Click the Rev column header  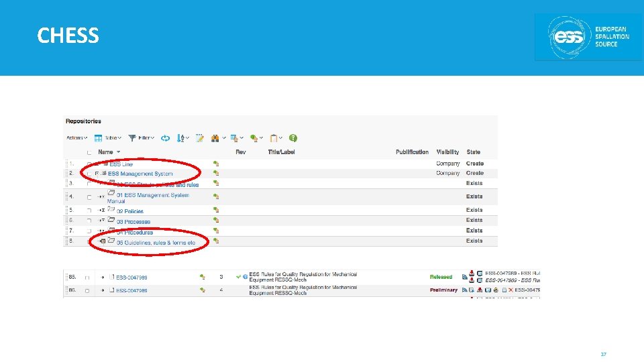pos(241,152)
